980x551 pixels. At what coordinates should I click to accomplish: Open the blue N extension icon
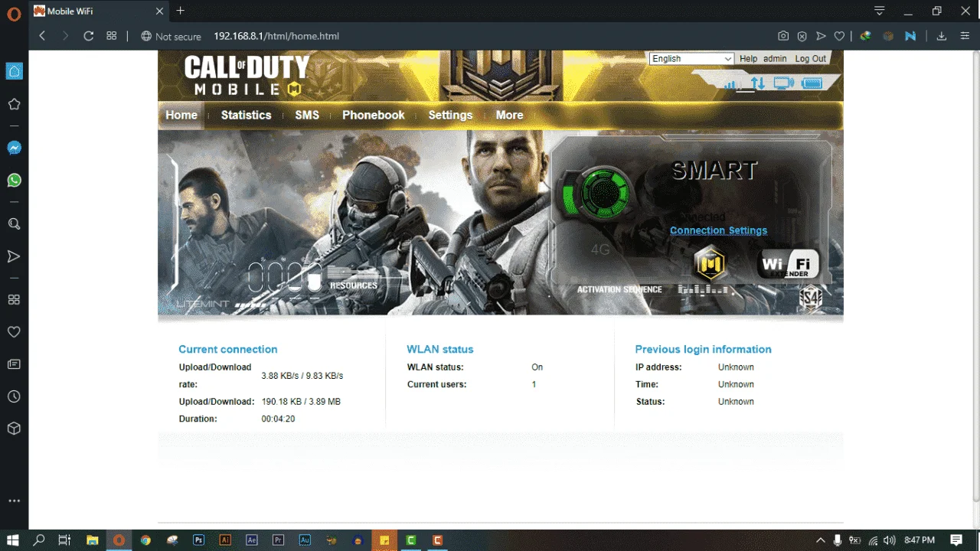click(x=910, y=36)
